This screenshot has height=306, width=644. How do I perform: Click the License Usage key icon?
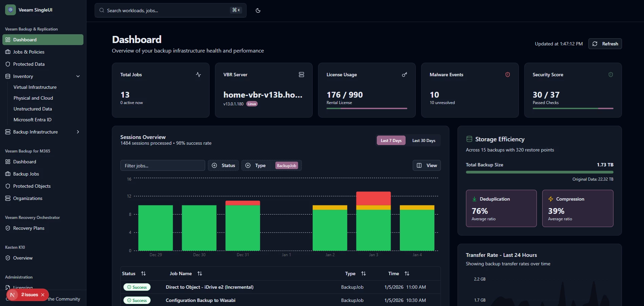coord(405,75)
